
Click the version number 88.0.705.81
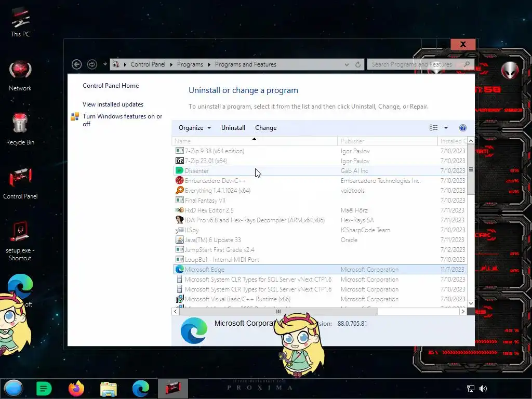pos(352,323)
